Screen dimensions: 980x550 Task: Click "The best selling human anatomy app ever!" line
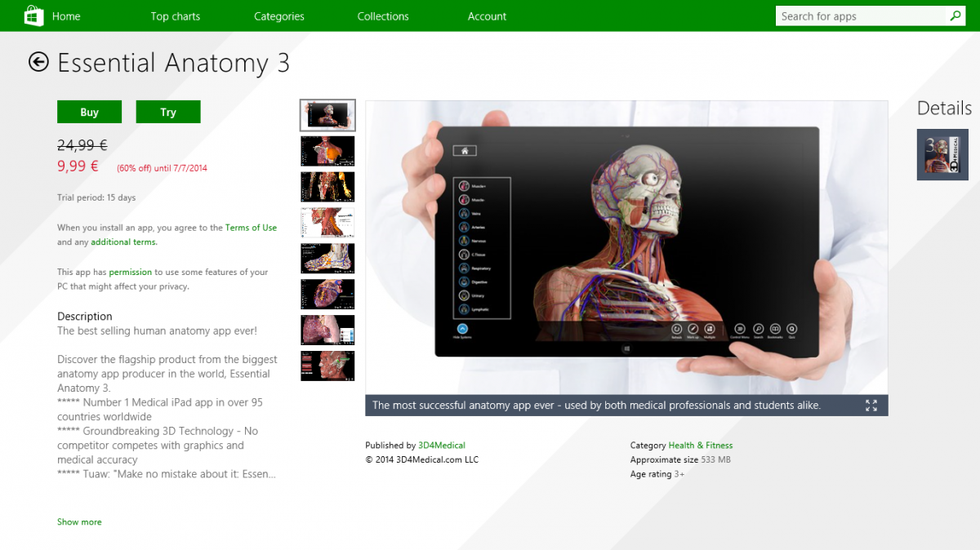[x=158, y=331]
